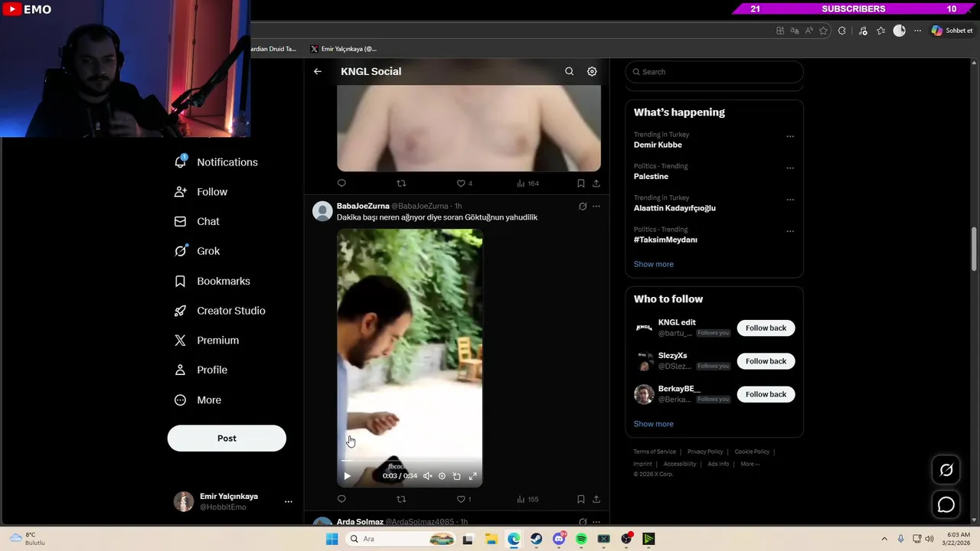
Task: Seek within the video progress bar
Action: pos(410,461)
